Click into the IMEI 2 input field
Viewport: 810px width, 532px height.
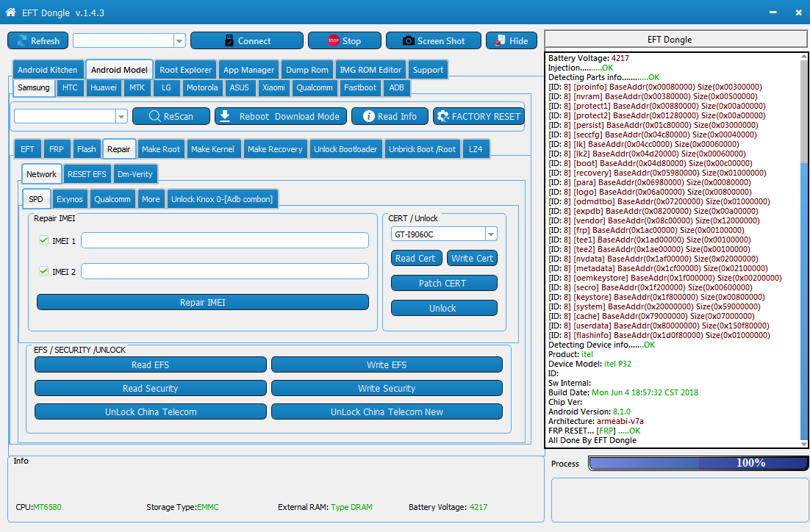(x=225, y=271)
